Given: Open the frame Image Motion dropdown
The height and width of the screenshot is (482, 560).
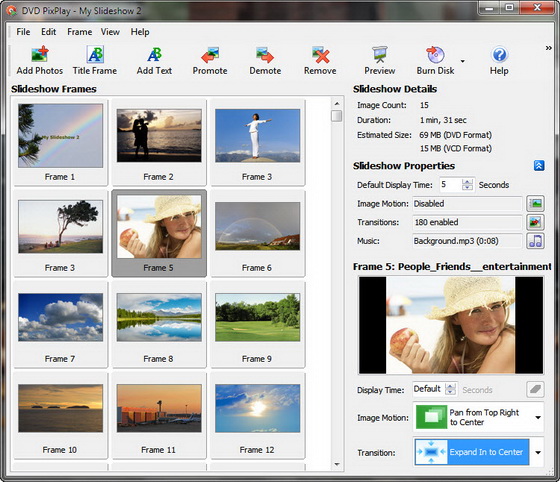Looking at the screenshot, I should (538, 417).
